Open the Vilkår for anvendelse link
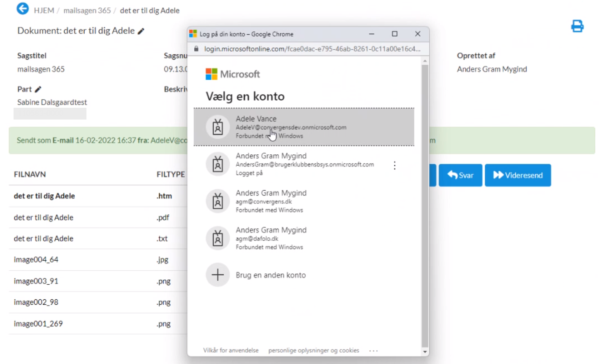The height and width of the screenshot is (364, 600). click(230, 350)
